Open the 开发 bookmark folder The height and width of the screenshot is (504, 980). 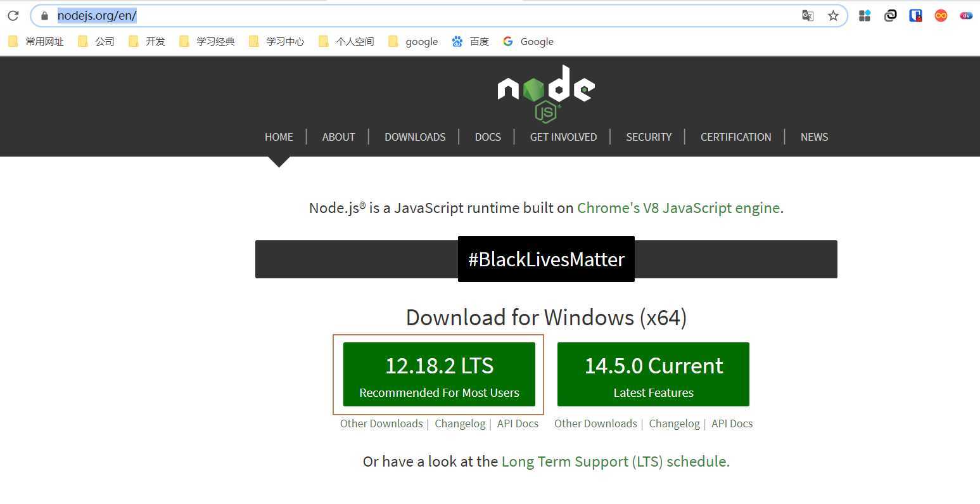147,41
